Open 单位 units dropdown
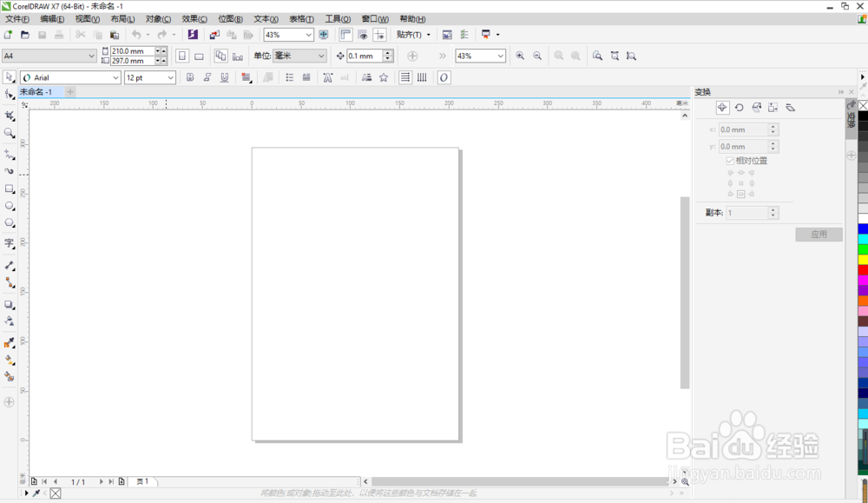868x503 pixels. click(321, 56)
